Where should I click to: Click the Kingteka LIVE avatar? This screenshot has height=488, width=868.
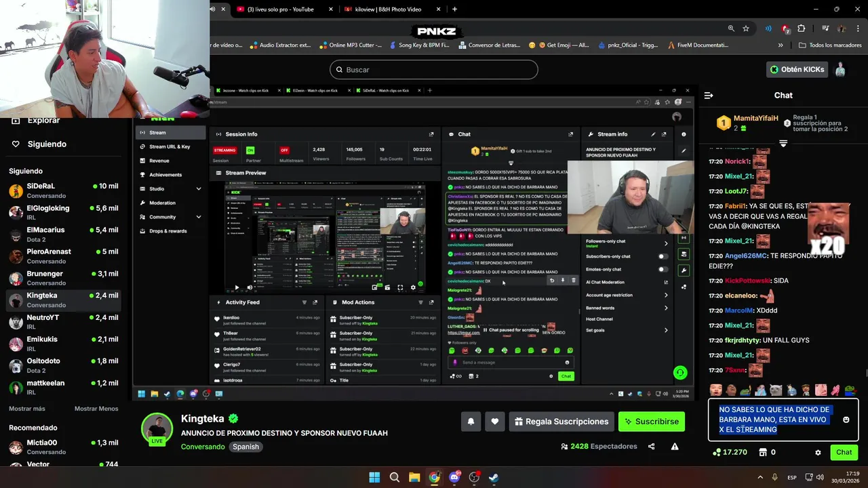[157, 428]
